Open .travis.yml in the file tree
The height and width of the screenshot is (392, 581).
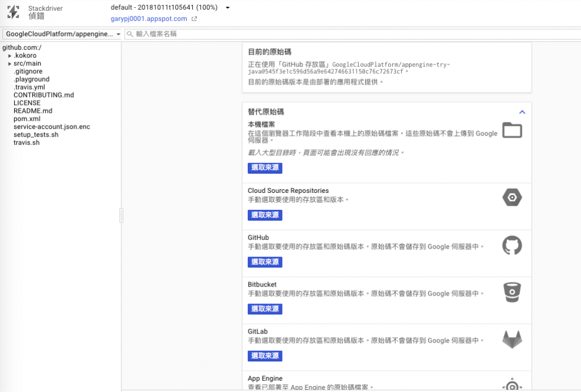pyautogui.click(x=30, y=87)
